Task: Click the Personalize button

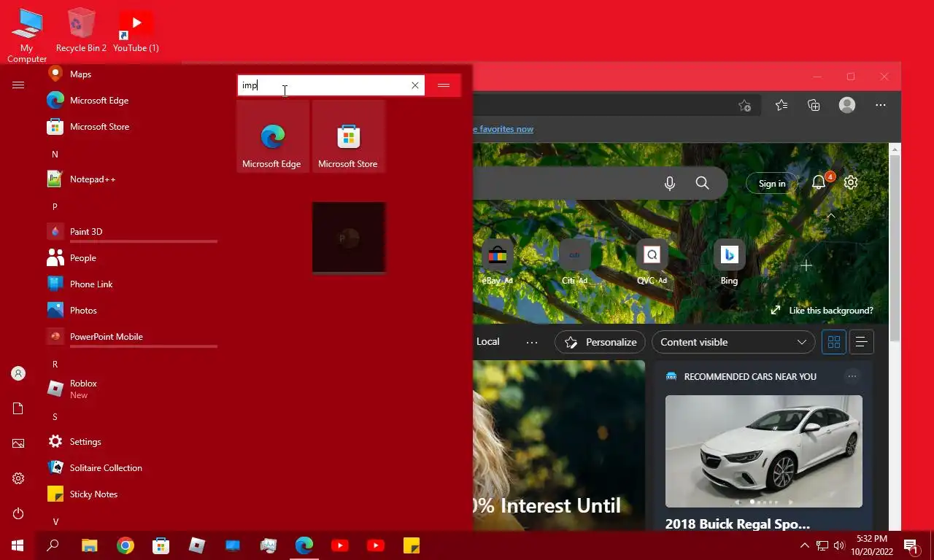Action: 601,342
